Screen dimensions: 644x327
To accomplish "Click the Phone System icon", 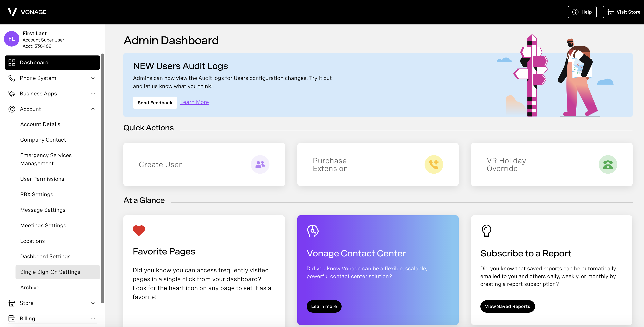I will coord(12,78).
